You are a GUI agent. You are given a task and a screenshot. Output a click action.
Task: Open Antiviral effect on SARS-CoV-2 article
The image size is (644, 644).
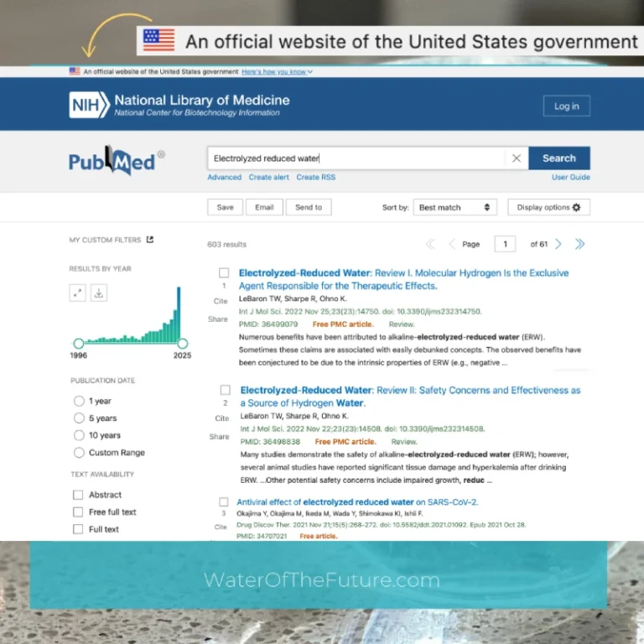357,502
